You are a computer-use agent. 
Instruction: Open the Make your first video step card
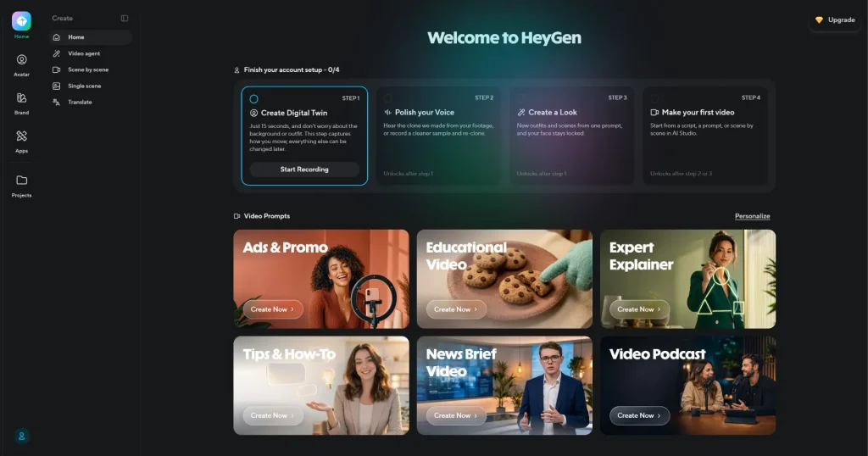click(705, 136)
